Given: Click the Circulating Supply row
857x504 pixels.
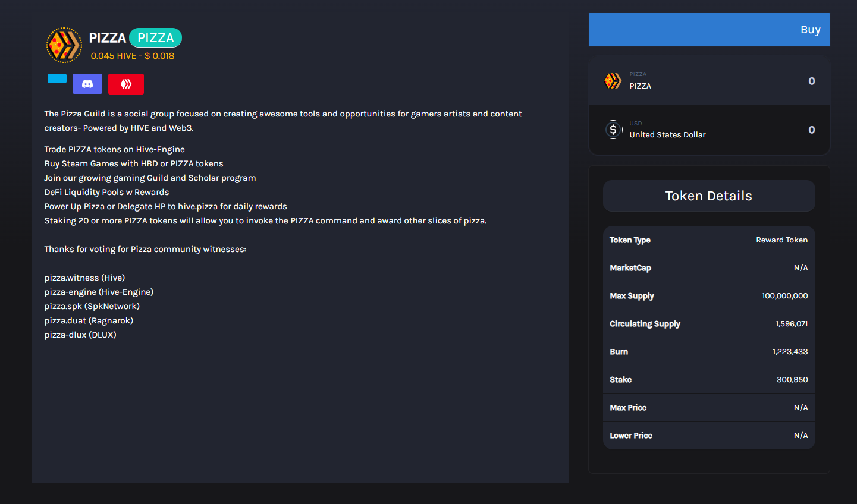Looking at the screenshot, I should click(709, 324).
